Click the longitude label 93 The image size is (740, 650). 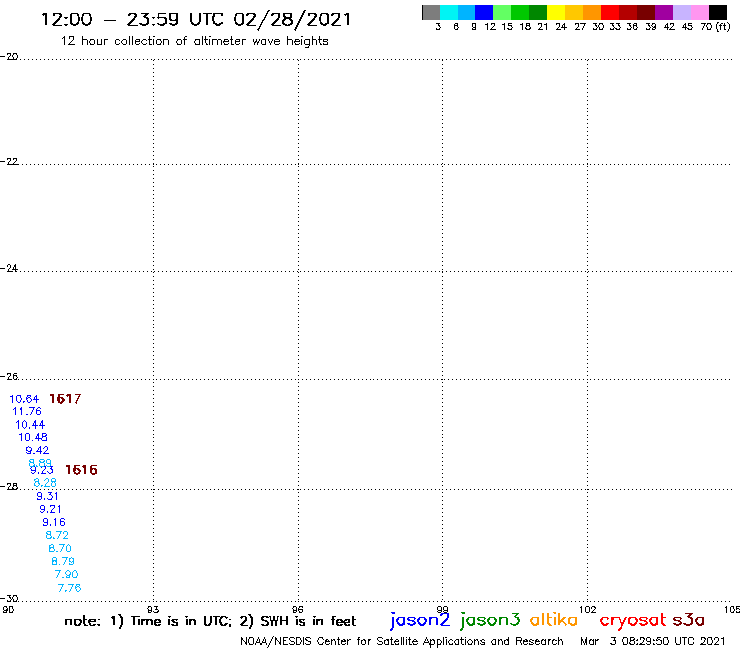point(153,610)
